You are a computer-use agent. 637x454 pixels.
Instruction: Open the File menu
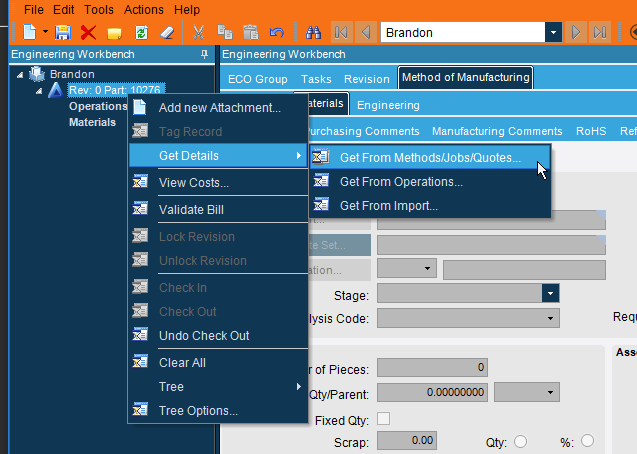34,9
